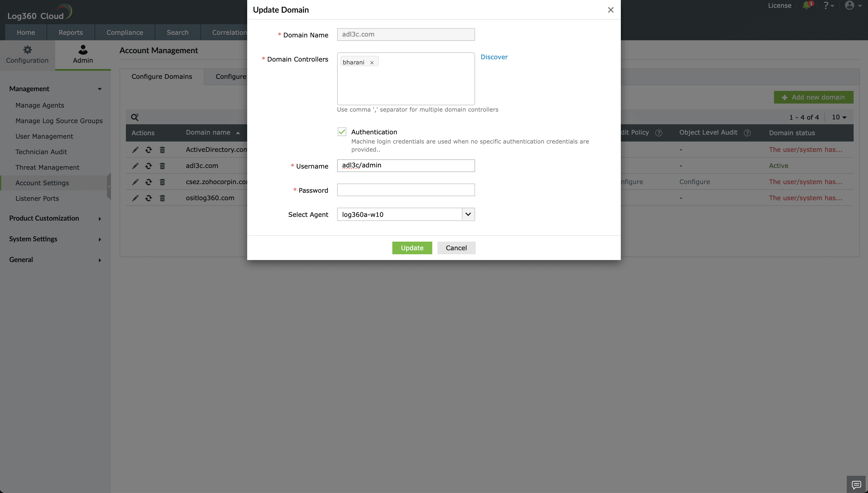Expand the Select Agent dropdown

click(x=468, y=214)
